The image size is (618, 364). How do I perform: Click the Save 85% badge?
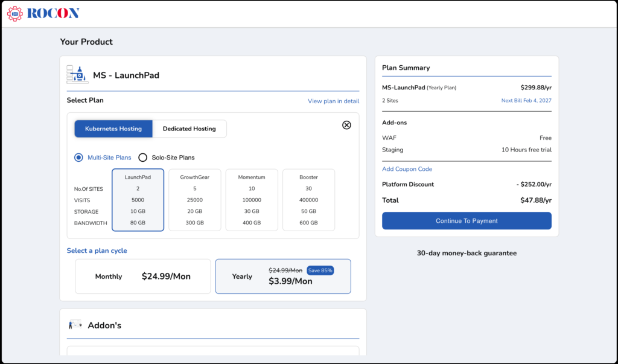320,270
